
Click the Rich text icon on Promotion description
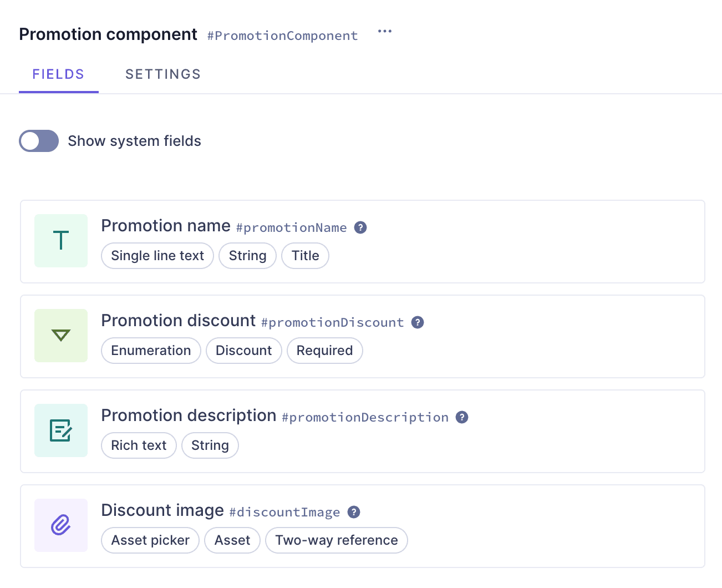coord(61,430)
